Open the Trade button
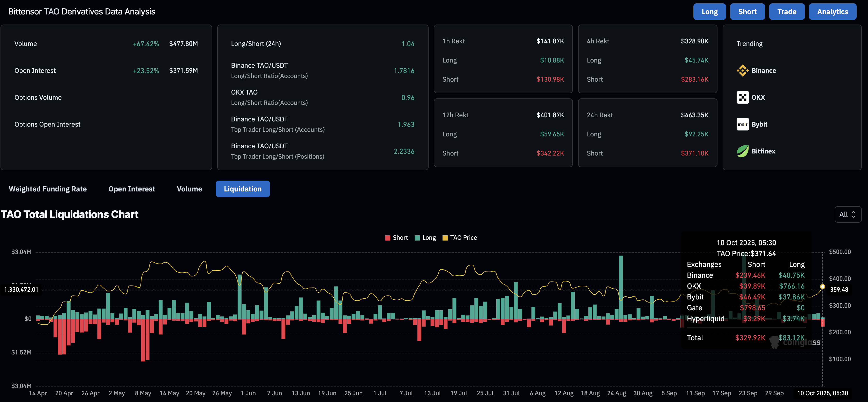The image size is (868, 402). pyautogui.click(x=787, y=12)
